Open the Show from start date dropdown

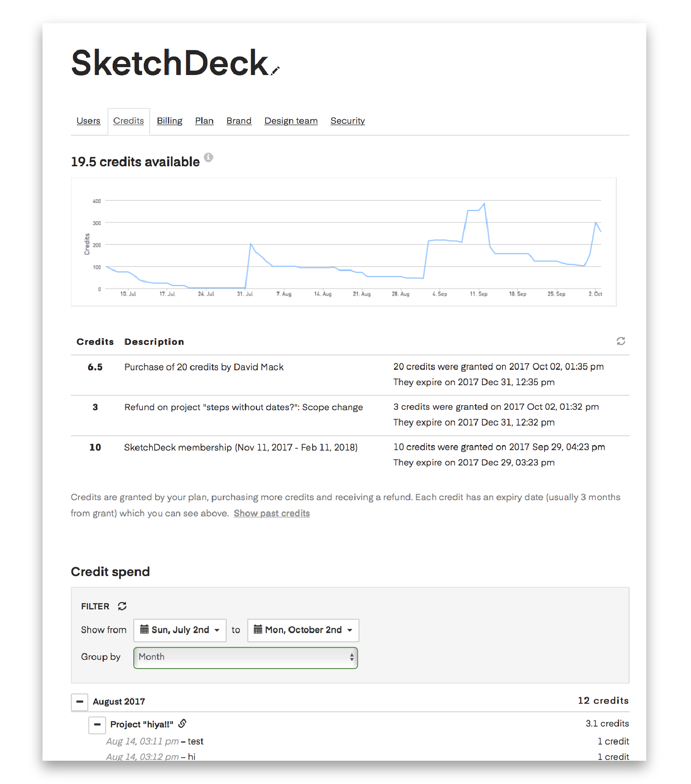tap(180, 630)
